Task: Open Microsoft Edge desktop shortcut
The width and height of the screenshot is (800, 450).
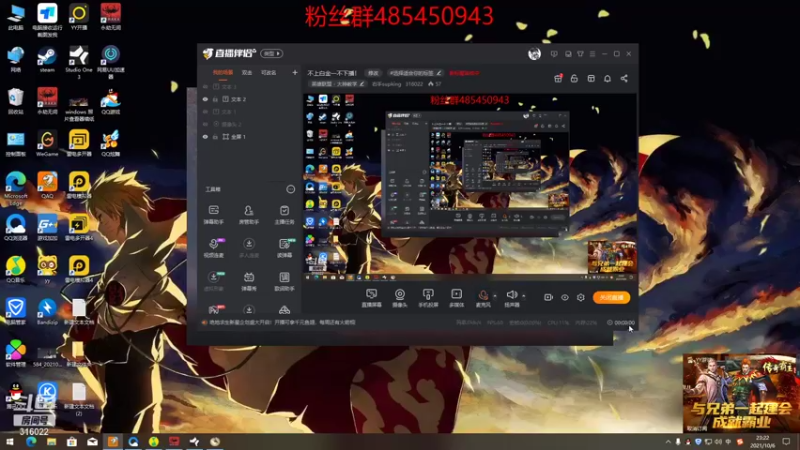Action: (x=16, y=188)
